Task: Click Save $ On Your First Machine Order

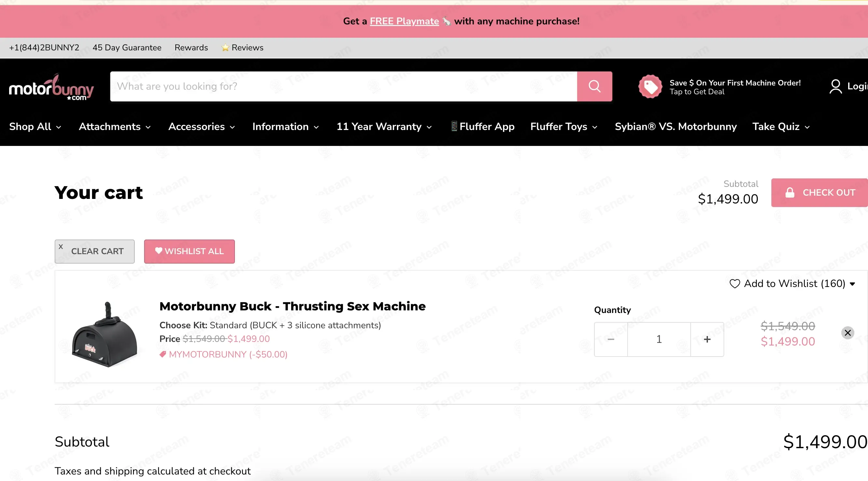Action: click(x=735, y=83)
